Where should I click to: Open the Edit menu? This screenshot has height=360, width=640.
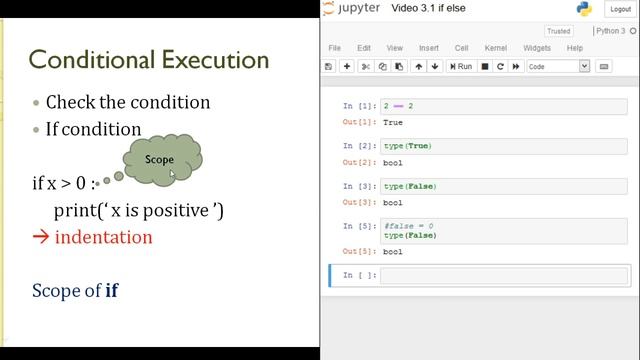point(364,48)
